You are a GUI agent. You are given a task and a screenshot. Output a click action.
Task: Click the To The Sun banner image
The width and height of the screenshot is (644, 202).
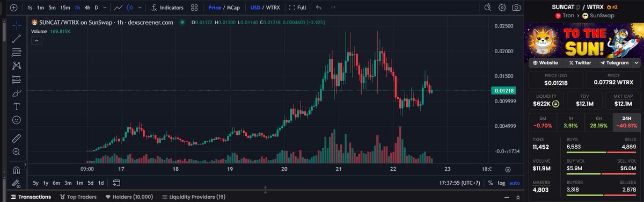tap(584, 40)
